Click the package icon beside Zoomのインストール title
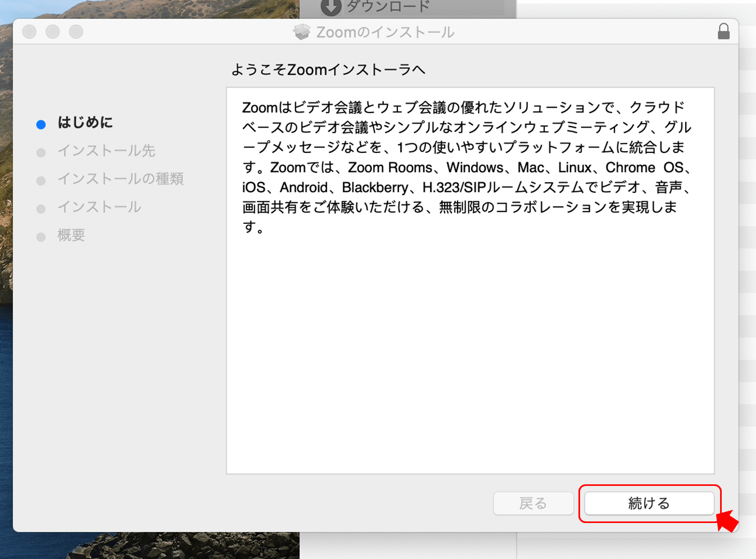Image resolution: width=756 pixels, height=559 pixels. 302,32
